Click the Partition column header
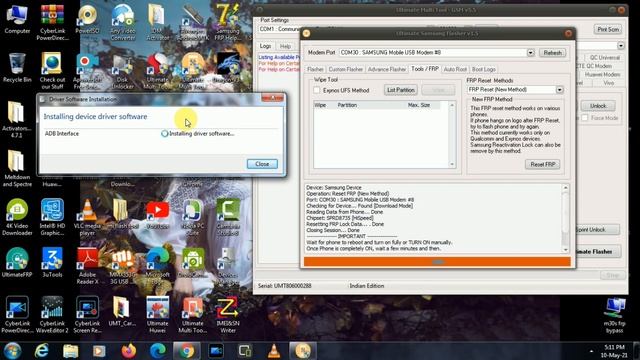 pos(347,105)
